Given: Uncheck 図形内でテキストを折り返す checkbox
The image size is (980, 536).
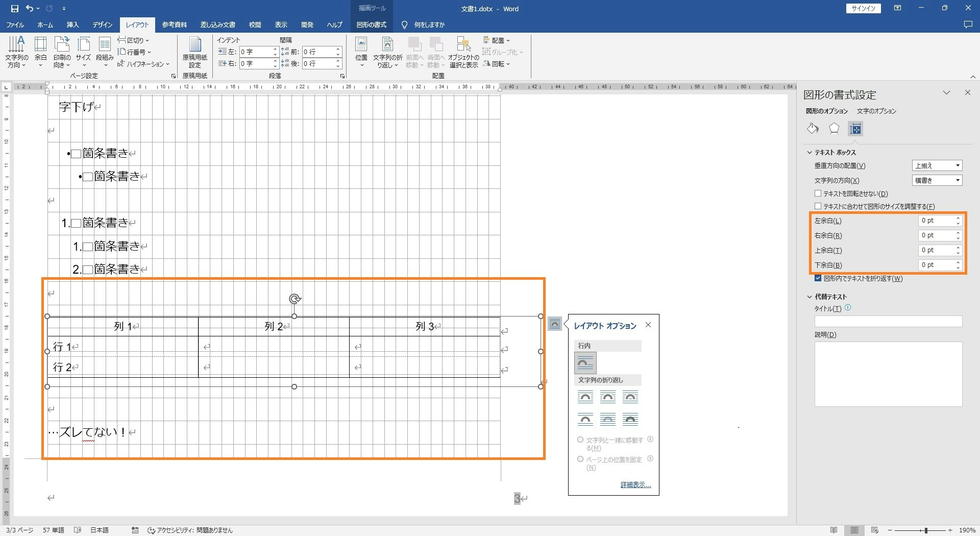Looking at the screenshot, I should [818, 278].
